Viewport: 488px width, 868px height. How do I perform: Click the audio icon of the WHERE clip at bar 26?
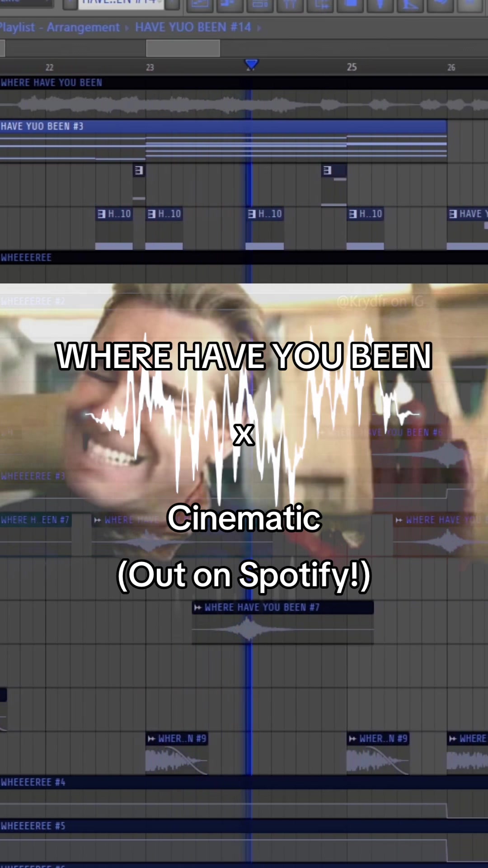click(x=453, y=739)
